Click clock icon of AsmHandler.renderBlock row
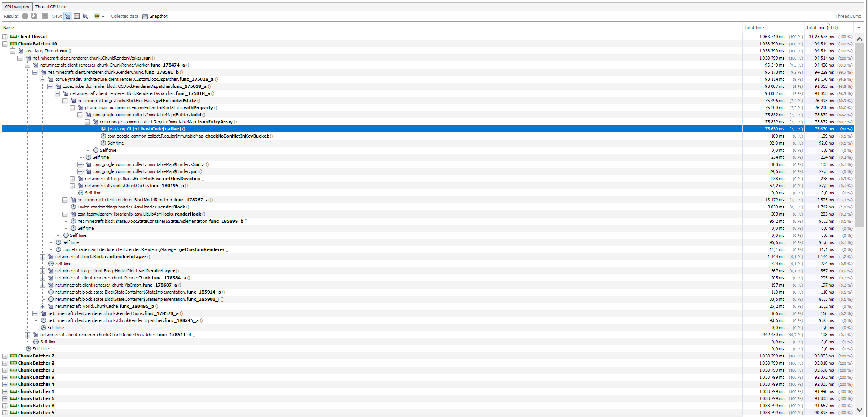Viewport: 868px width, 417px height. (73, 207)
